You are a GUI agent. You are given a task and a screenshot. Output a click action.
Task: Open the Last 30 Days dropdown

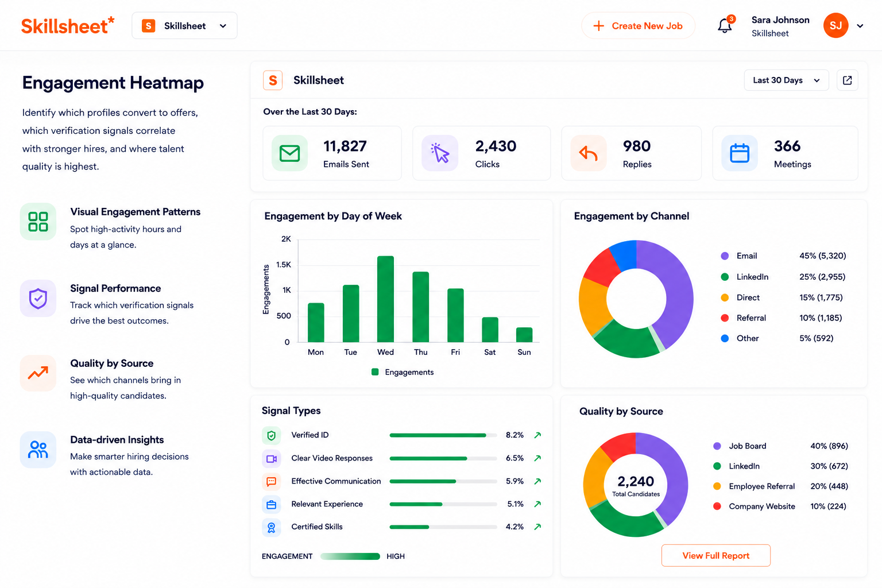(x=786, y=80)
